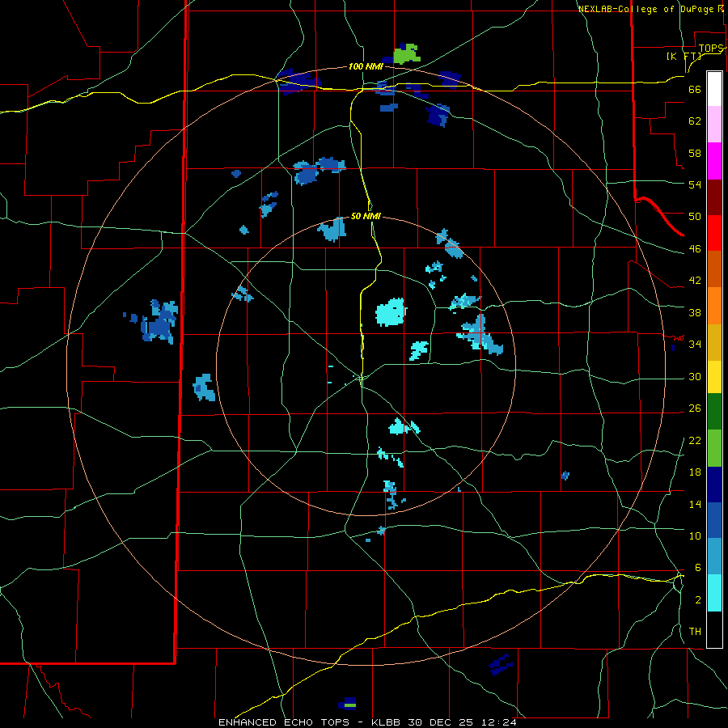Select the dark green legend swatch
Viewport: 728px width, 728px height.
(x=714, y=412)
